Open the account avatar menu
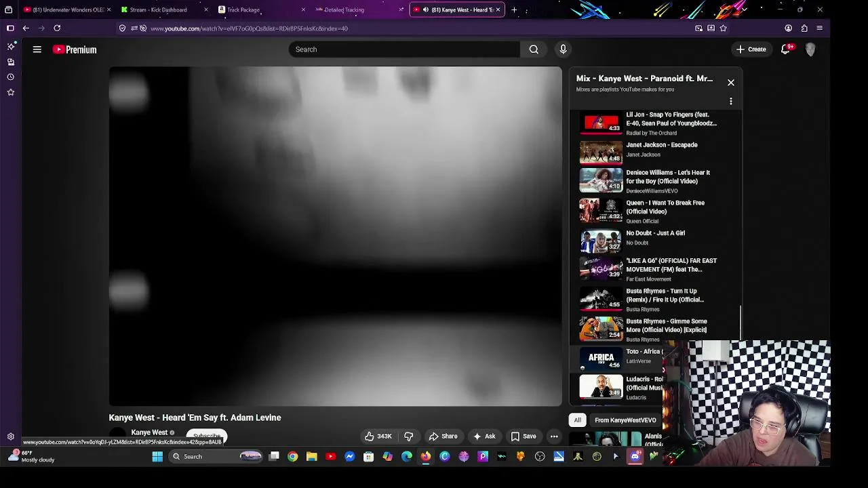 [810, 49]
